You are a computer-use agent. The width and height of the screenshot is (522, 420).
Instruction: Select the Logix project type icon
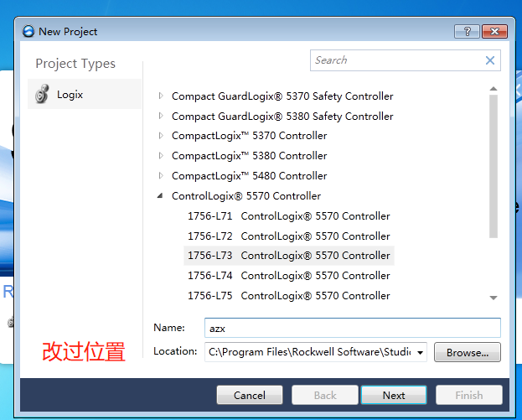[x=42, y=95]
